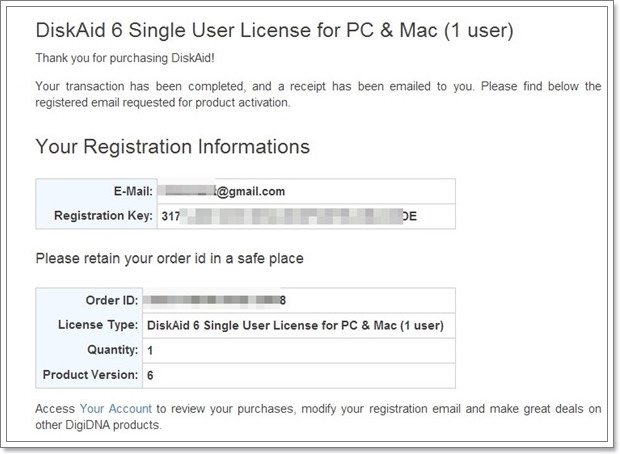620x454 pixels.
Task: Click the blurred Order ID value
Action: (215, 300)
